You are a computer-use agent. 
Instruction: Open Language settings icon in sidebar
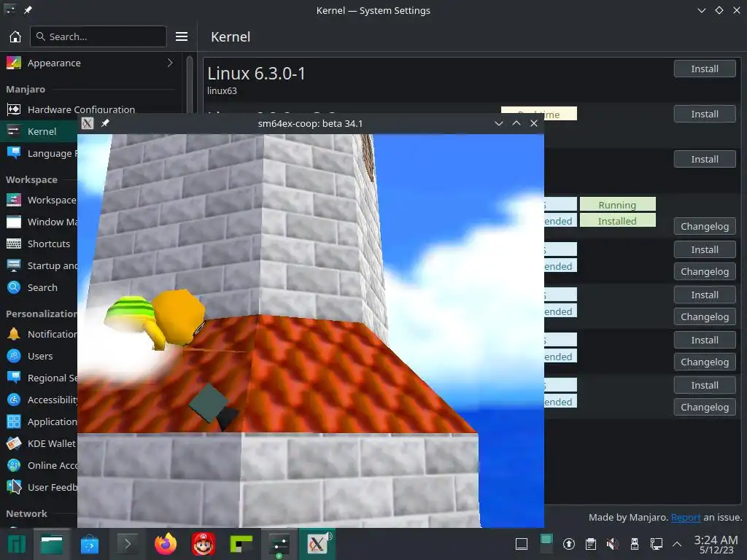[x=14, y=153]
